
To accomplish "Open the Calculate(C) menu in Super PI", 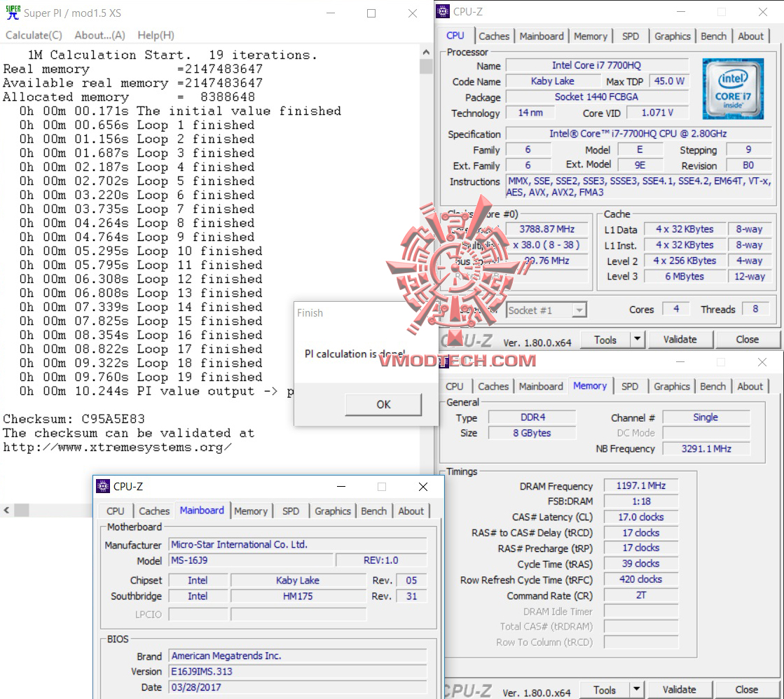I will click(34, 35).
